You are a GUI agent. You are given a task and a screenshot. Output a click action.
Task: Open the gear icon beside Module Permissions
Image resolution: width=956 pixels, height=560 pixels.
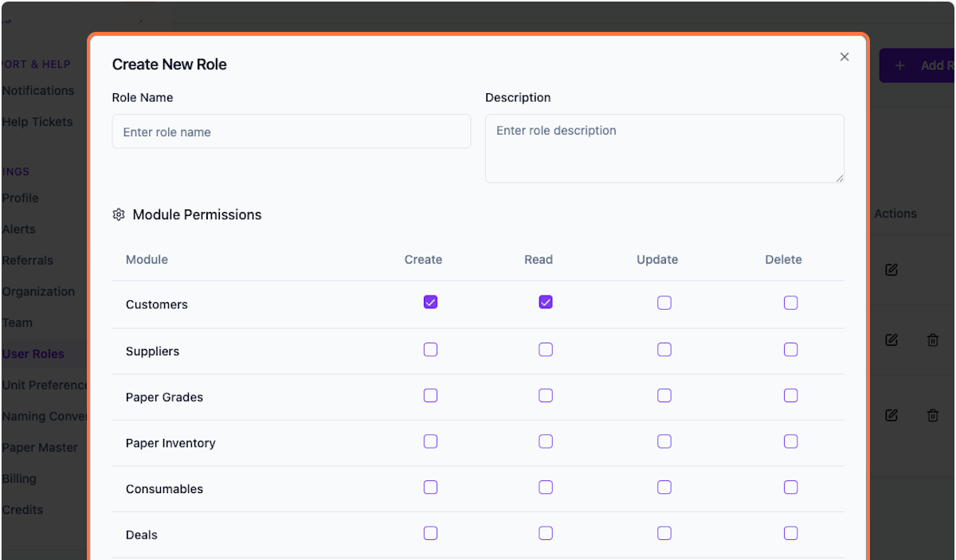click(x=118, y=214)
